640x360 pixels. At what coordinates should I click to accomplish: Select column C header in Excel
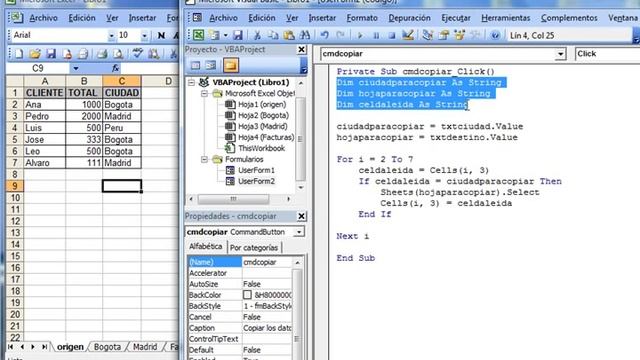(122, 81)
